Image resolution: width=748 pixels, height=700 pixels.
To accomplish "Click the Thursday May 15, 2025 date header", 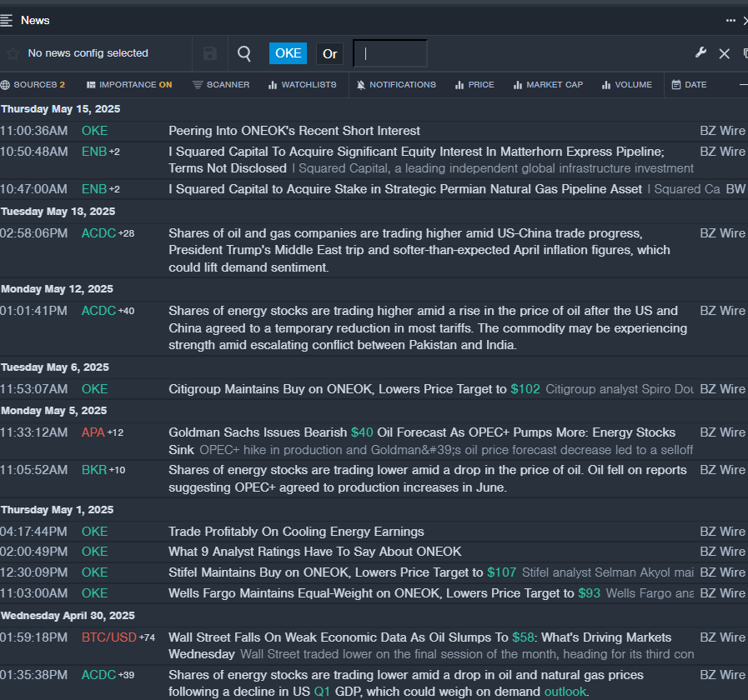I will click(61, 109).
